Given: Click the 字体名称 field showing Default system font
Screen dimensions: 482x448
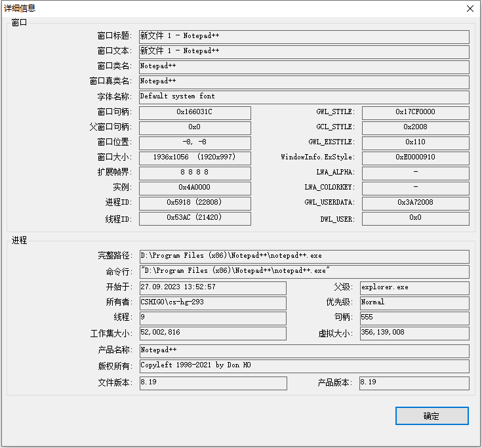Looking at the screenshot, I should (x=304, y=97).
